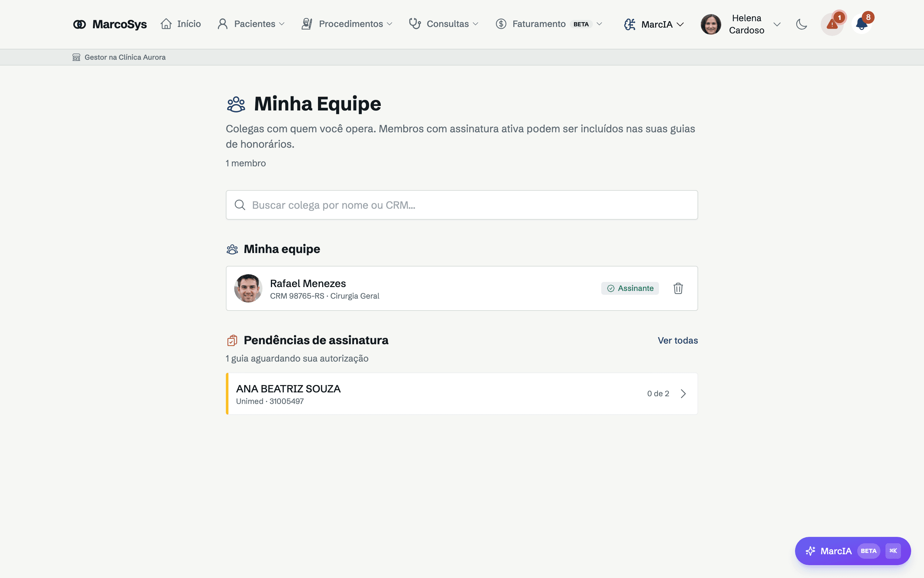Open the Pacientes menu
The height and width of the screenshot is (578, 924).
coord(251,24)
